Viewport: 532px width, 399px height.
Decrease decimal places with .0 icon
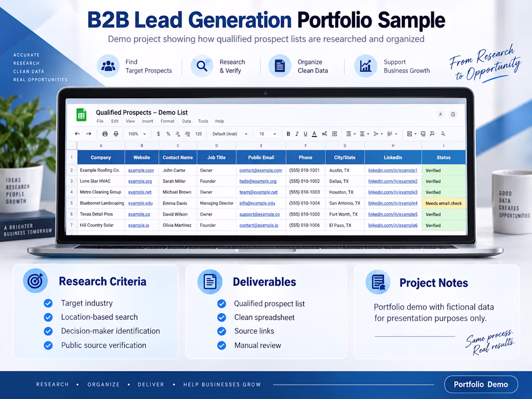coord(178,134)
